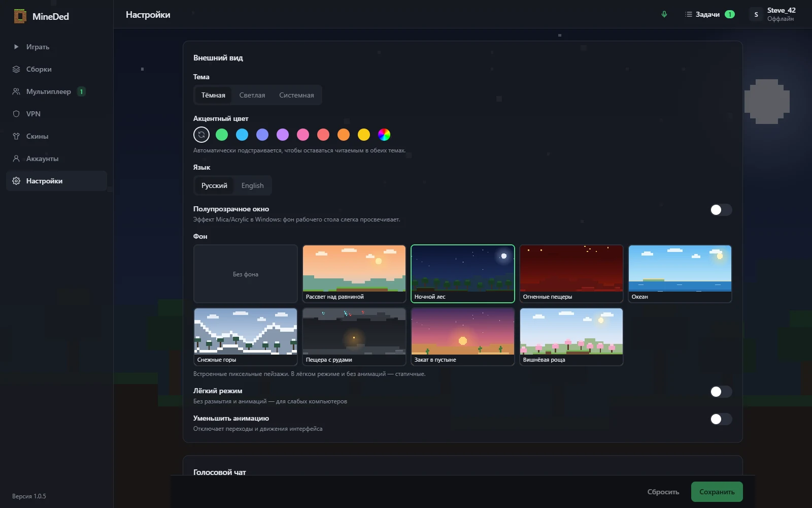Image resolution: width=812 pixels, height=508 pixels.
Task: Toggle Уменьшить анимацию switch
Action: click(721, 419)
